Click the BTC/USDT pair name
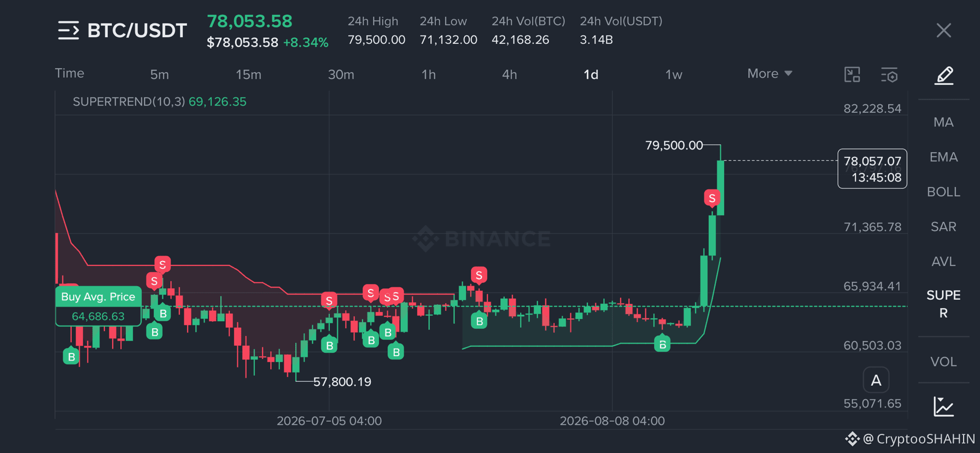Image resolution: width=980 pixels, height=453 pixels. (137, 31)
